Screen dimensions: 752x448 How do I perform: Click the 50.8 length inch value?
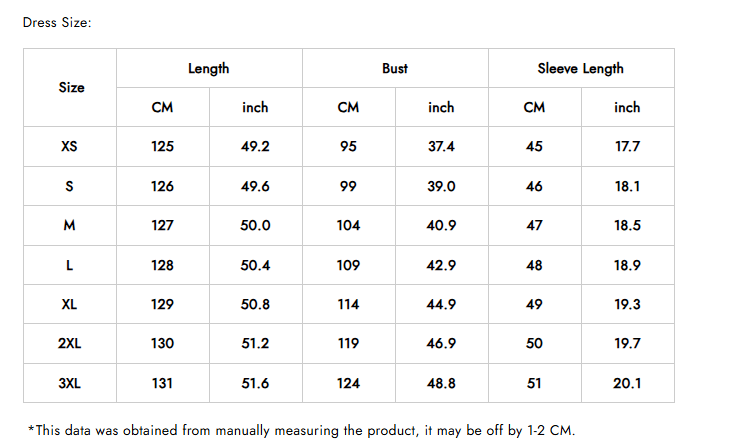point(255,305)
